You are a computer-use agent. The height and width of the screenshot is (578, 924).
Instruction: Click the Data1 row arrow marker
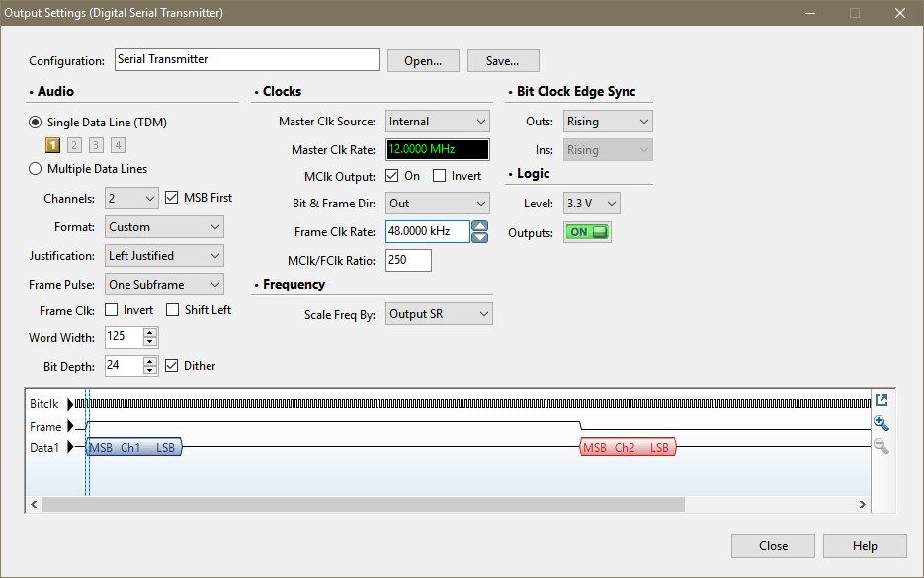(x=70, y=447)
